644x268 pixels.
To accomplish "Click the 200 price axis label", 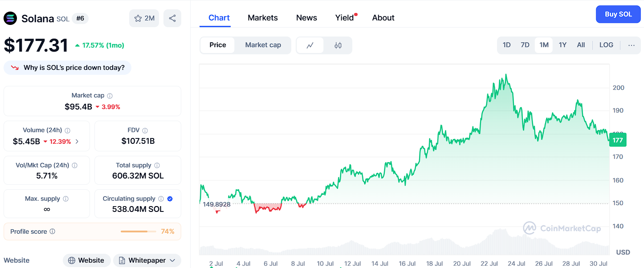I will (x=619, y=88).
